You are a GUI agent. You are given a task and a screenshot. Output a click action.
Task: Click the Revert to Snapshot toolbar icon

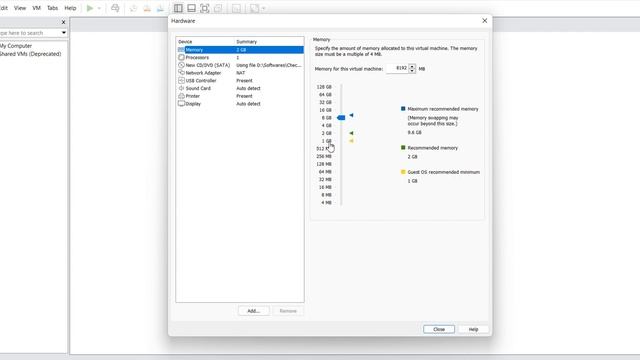click(147, 8)
